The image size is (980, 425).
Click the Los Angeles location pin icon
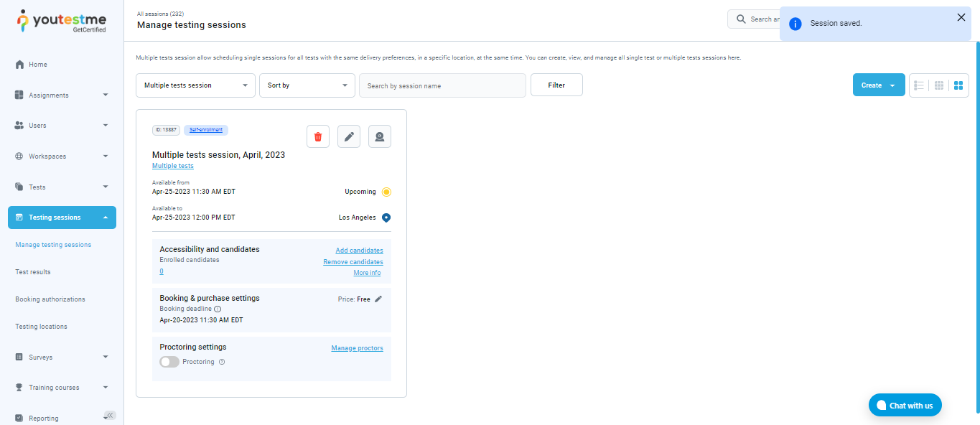click(x=386, y=218)
